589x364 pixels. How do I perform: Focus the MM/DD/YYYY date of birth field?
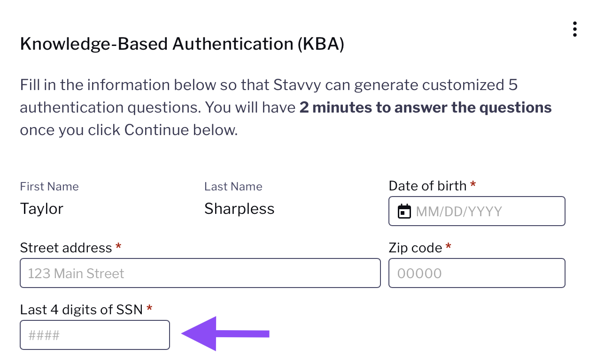pos(477,211)
